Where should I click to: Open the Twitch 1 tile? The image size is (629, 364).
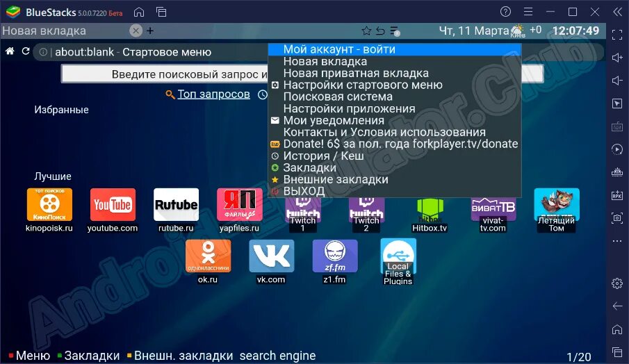tap(303, 215)
